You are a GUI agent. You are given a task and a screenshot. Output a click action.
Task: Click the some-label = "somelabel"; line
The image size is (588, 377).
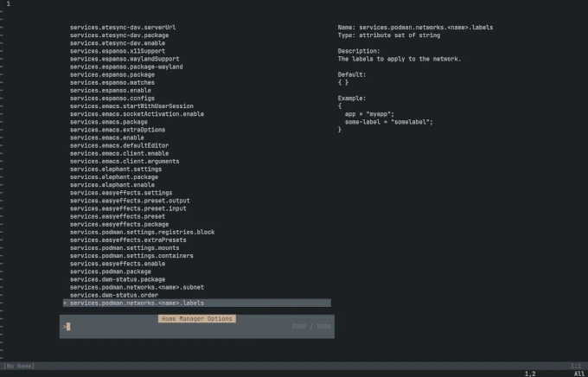[389, 122]
